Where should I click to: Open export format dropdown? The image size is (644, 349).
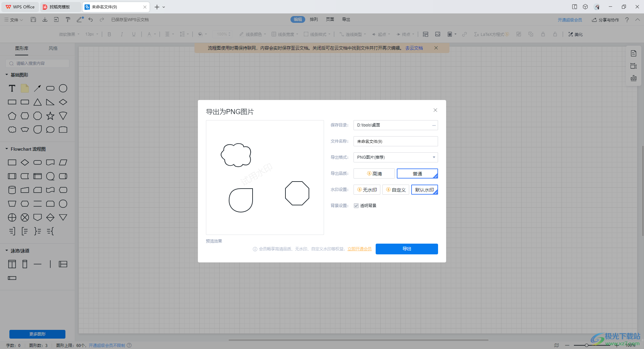pos(396,157)
